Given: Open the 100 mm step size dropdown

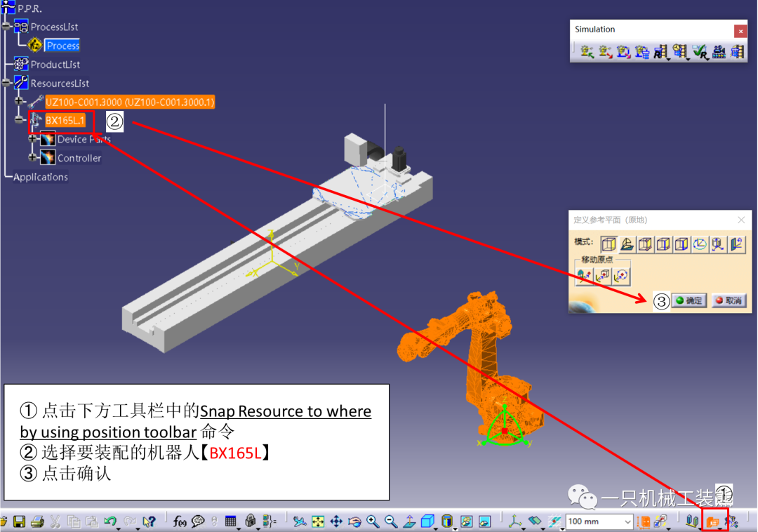Looking at the screenshot, I should pos(627,522).
